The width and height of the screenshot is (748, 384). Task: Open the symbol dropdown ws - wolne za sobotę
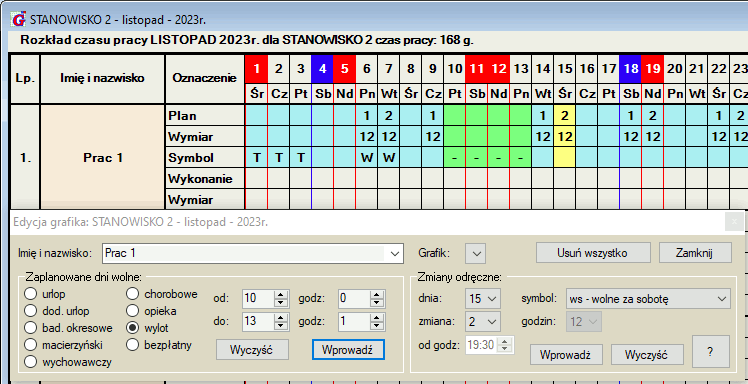tap(648, 299)
